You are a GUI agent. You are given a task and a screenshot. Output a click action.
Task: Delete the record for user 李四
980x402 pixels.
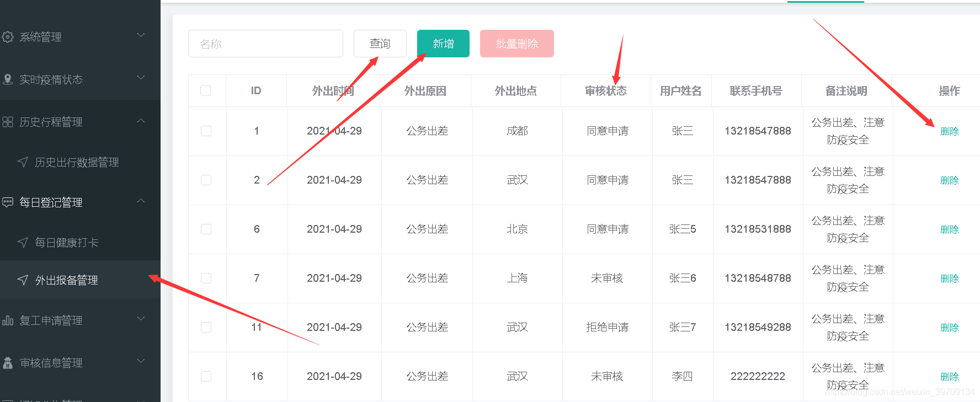click(950, 377)
